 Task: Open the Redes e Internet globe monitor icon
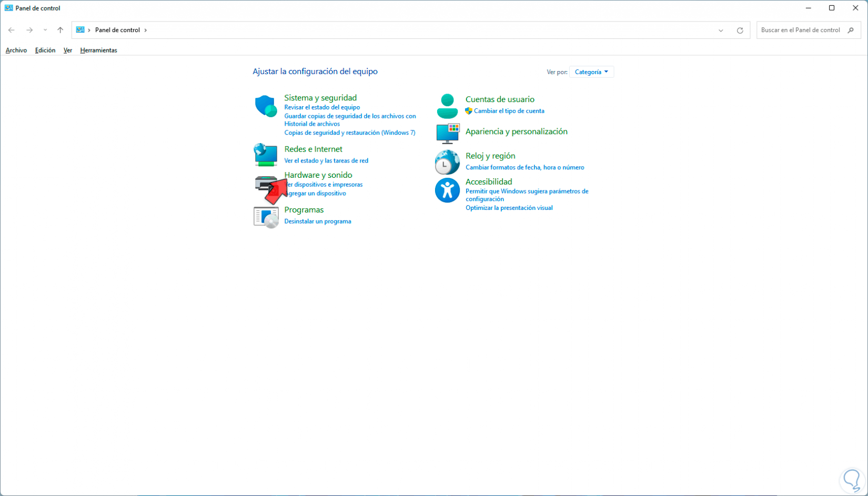point(266,155)
